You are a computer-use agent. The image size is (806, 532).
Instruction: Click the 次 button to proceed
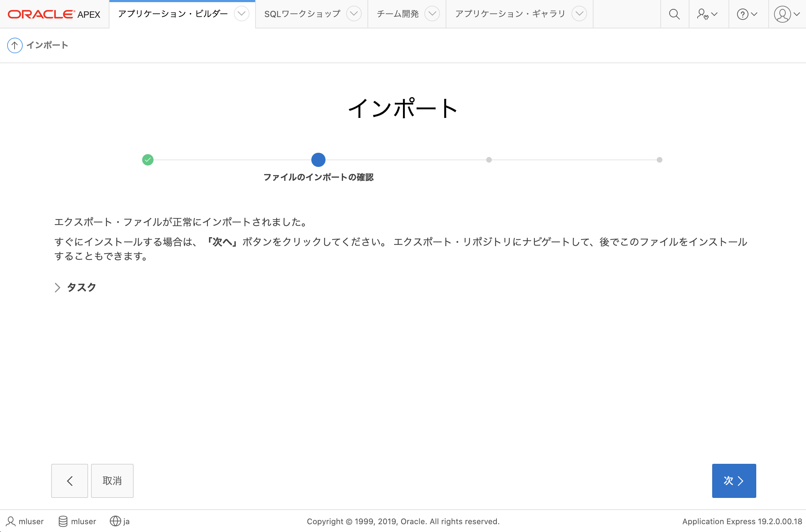[x=733, y=481]
